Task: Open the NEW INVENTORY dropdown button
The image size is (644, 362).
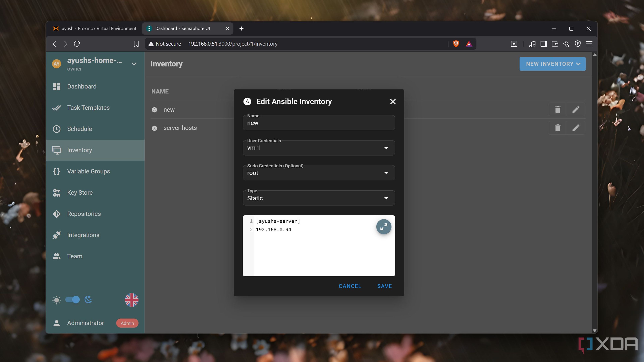Action: pyautogui.click(x=552, y=64)
